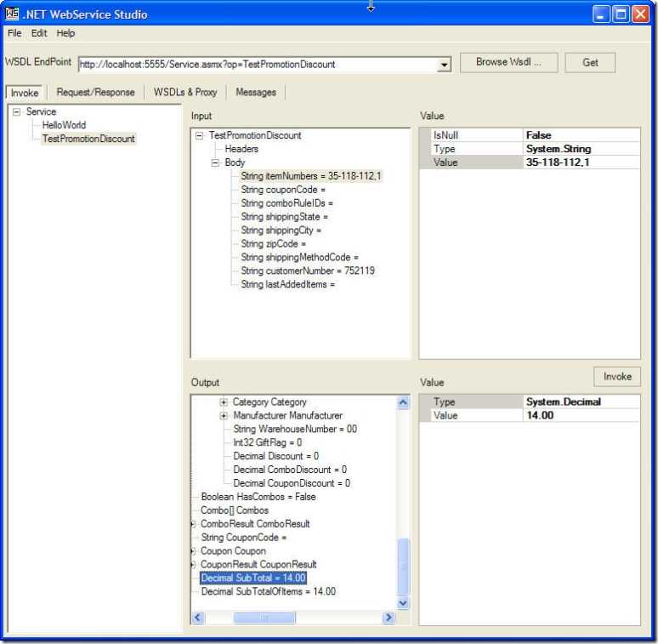Open the Help menu
The width and height of the screenshot is (658, 644).
point(65,33)
